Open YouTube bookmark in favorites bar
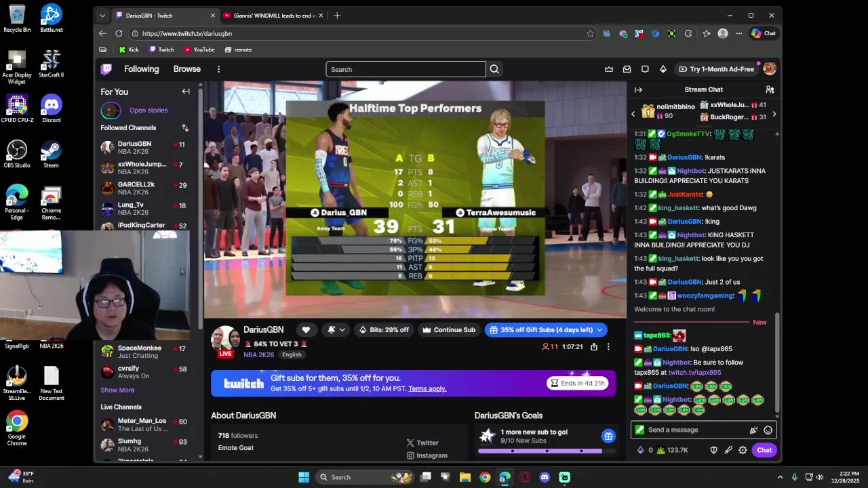868x488 pixels. tap(199, 49)
